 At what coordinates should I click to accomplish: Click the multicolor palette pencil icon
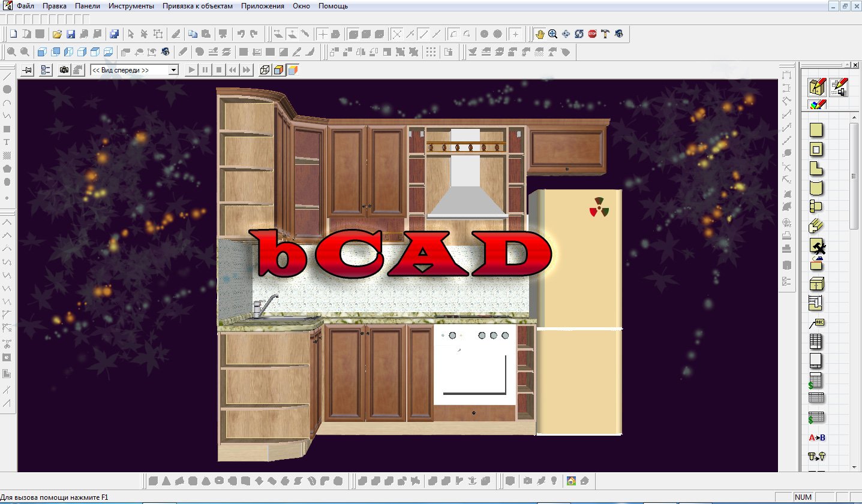click(817, 105)
